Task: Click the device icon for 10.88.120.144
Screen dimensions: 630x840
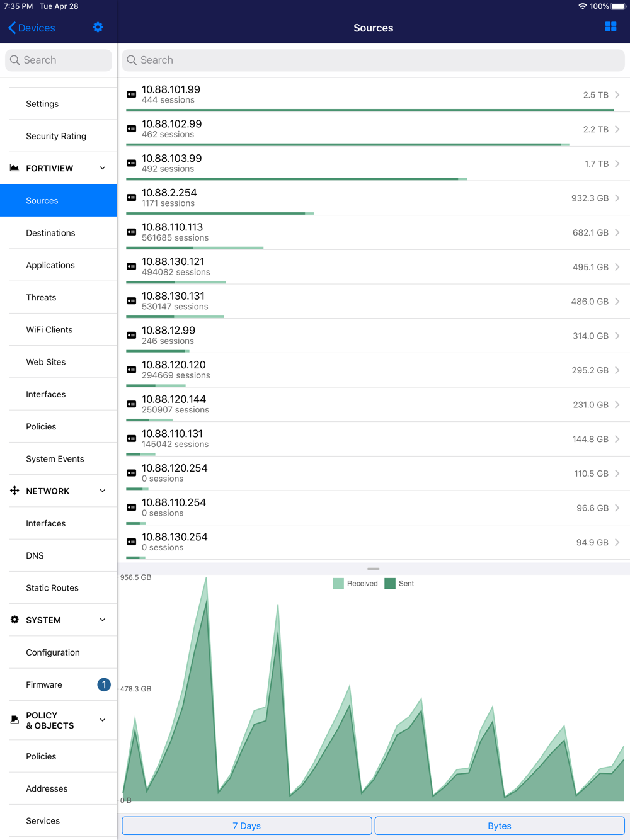Action: click(x=132, y=404)
